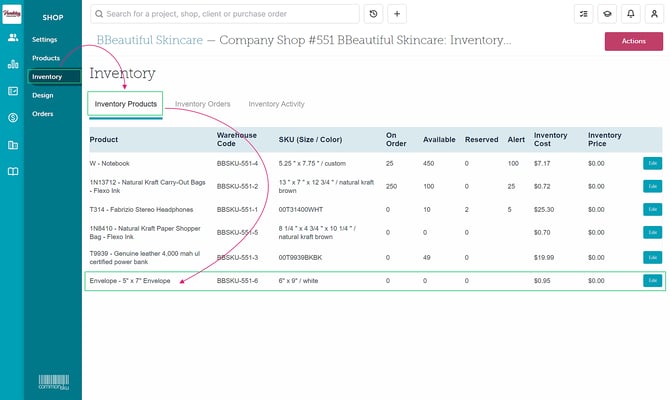Open the graduation cap training icon
This screenshot has height=400, width=670.
(607, 14)
